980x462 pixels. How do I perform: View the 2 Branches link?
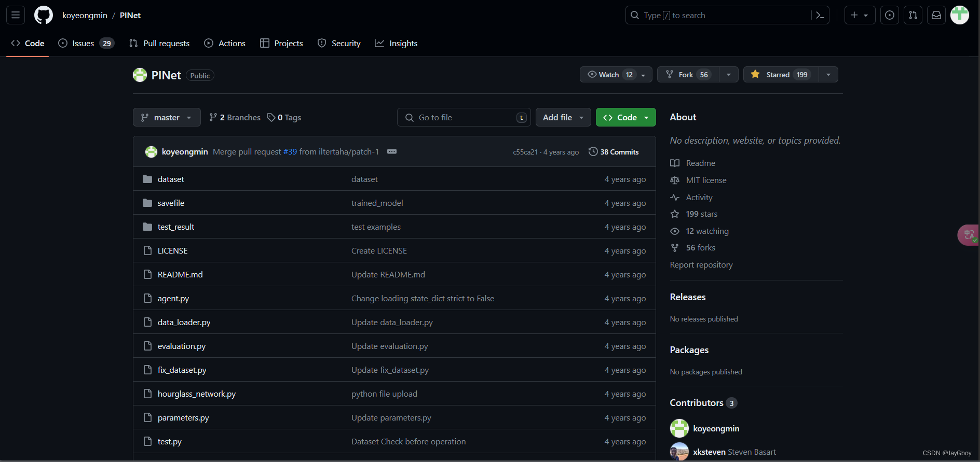click(x=235, y=118)
